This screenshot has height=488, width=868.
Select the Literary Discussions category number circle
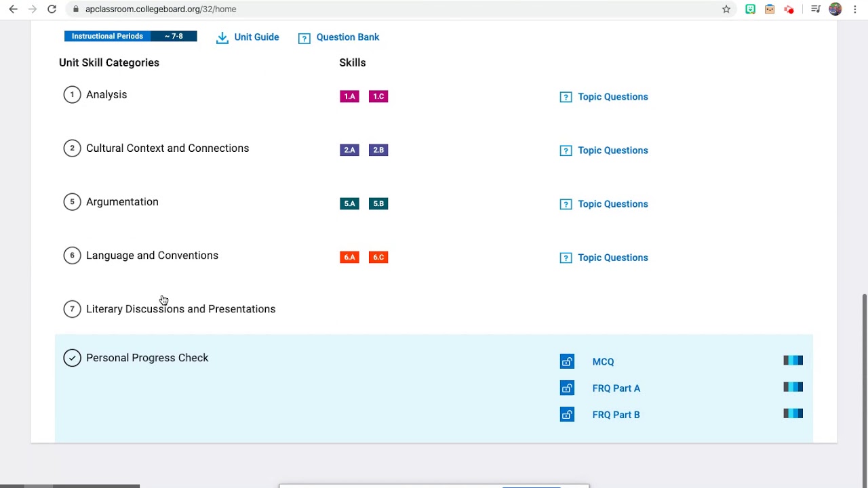coord(72,309)
